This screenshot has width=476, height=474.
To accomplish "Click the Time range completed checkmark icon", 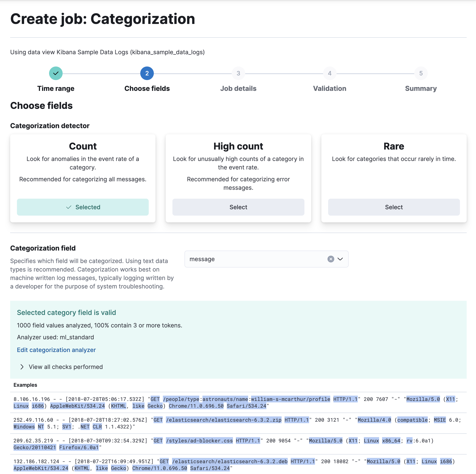I will tap(56, 73).
